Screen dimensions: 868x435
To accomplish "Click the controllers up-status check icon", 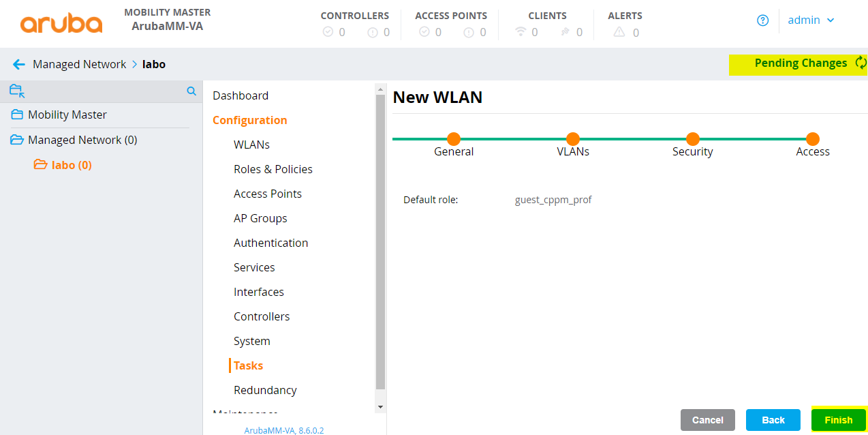I will point(328,32).
